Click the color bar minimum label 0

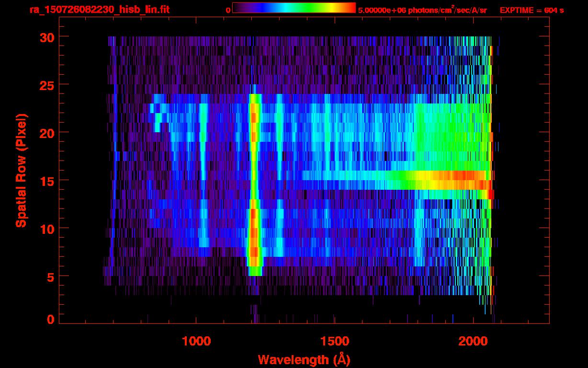(x=228, y=10)
